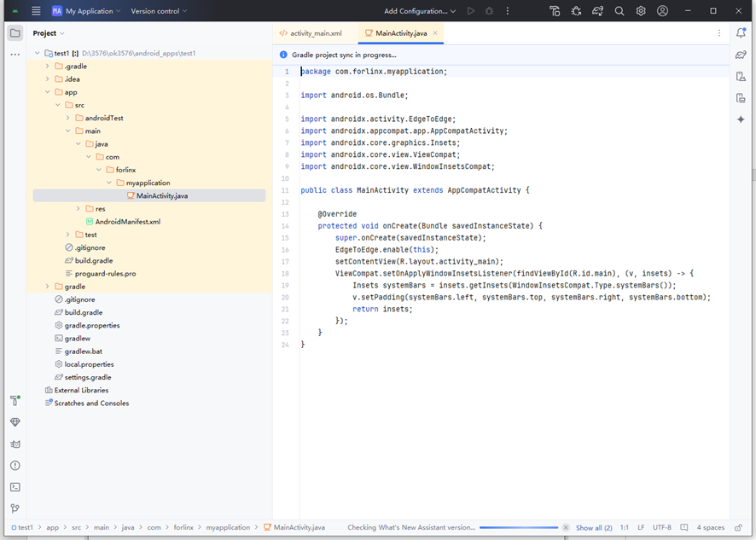Click Show all (2) background tasks link
This screenshot has width=756, height=540.
(x=594, y=527)
